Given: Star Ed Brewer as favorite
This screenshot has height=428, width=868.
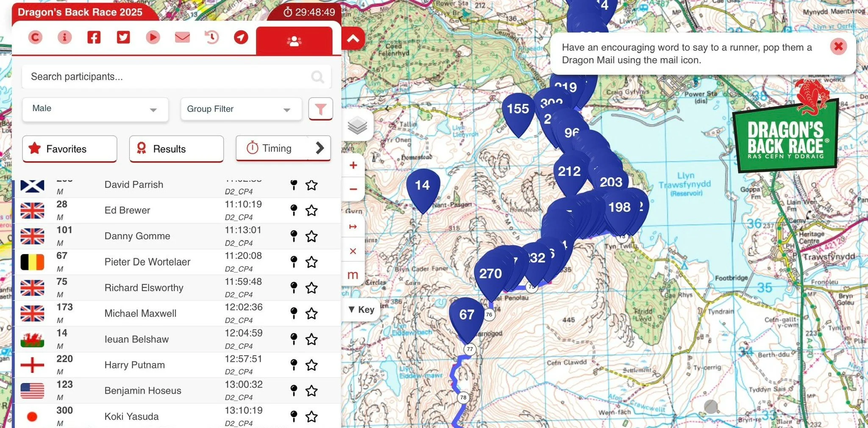Looking at the screenshot, I should (x=312, y=210).
